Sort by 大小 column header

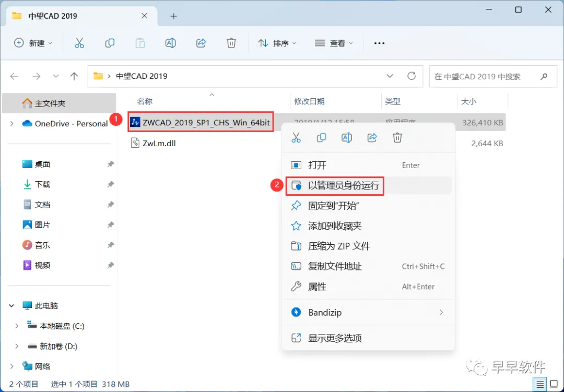coord(469,102)
